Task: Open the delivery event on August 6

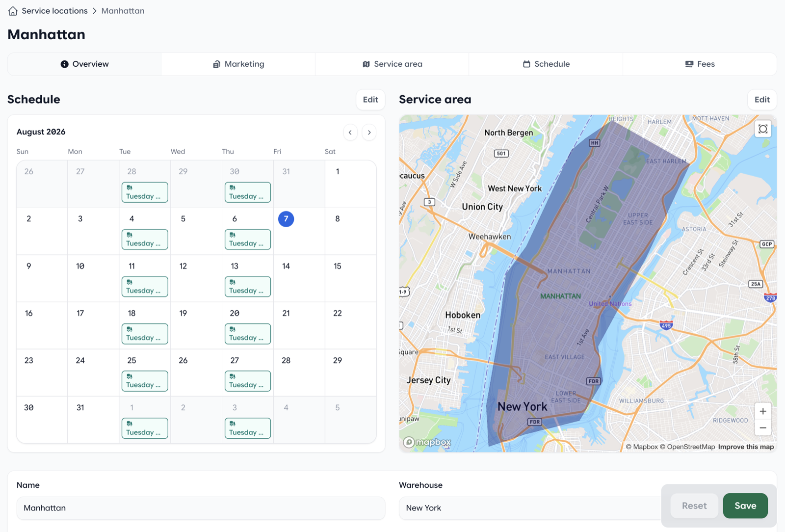Action: pos(248,239)
